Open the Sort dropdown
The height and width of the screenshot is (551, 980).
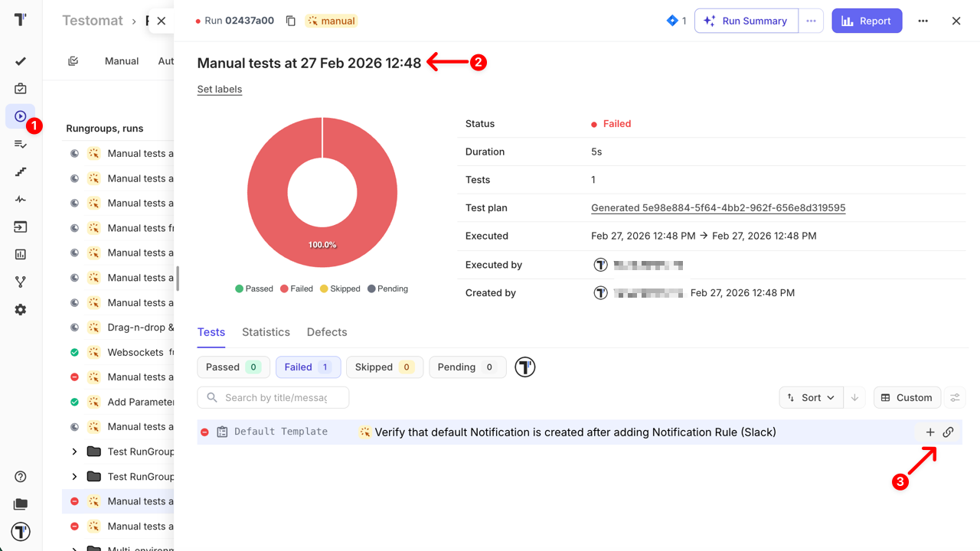coord(812,398)
